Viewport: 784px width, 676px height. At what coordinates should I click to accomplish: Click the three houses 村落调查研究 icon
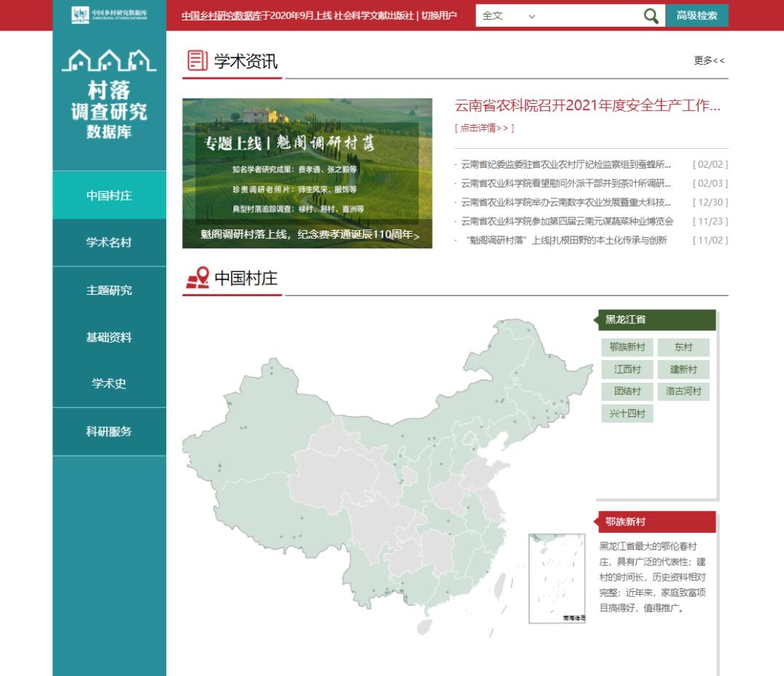[109, 60]
